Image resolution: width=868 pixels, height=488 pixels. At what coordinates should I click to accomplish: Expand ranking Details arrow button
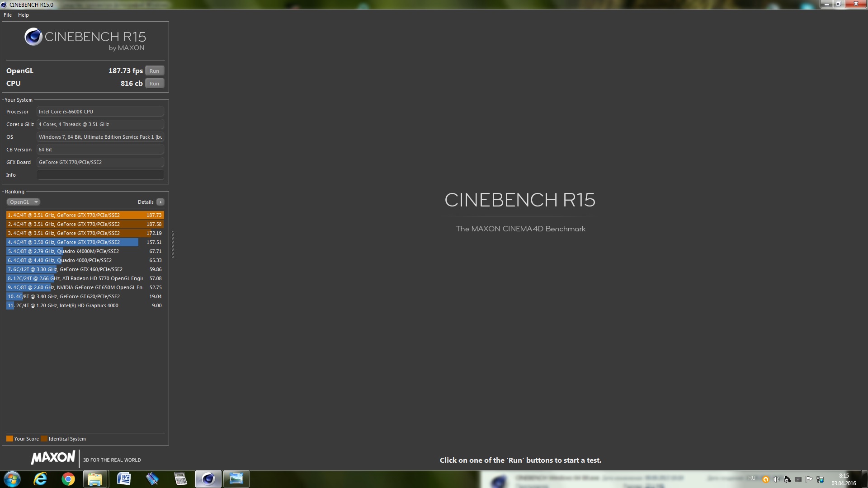(160, 202)
